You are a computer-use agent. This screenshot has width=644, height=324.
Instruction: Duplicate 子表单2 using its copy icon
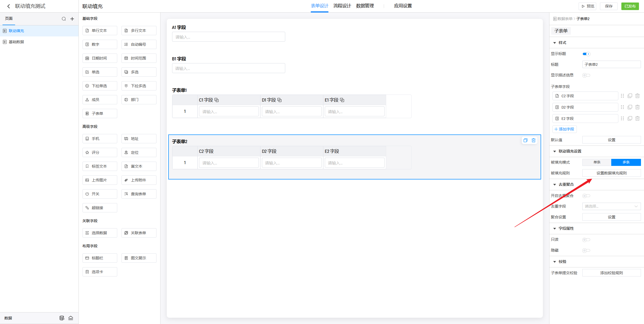point(525,140)
